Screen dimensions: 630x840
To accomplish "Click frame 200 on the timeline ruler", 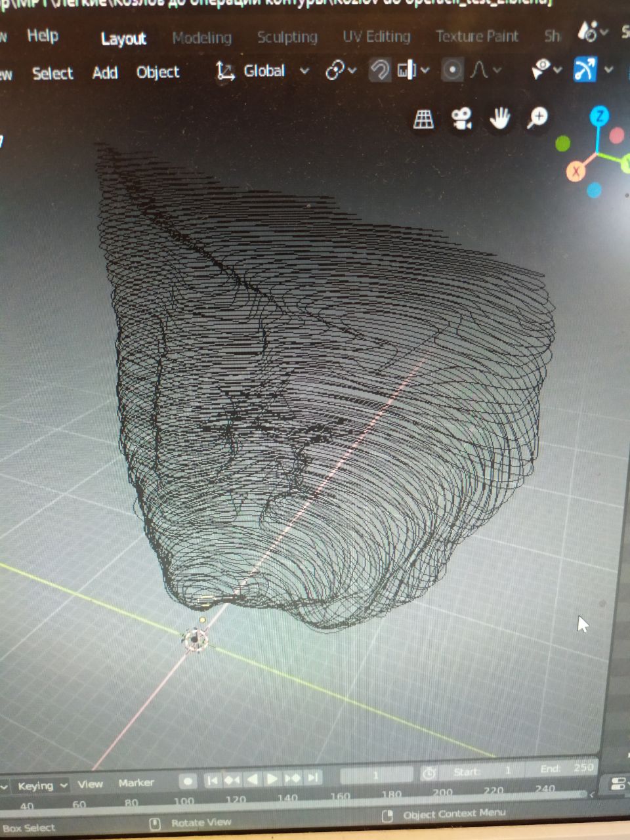I will coord(442,793).
